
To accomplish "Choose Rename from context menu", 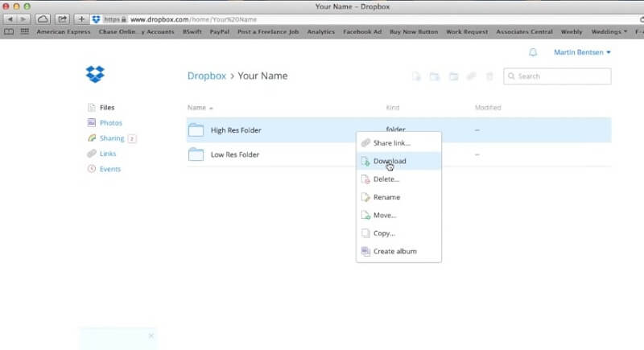I will click(x=398, y=197).
